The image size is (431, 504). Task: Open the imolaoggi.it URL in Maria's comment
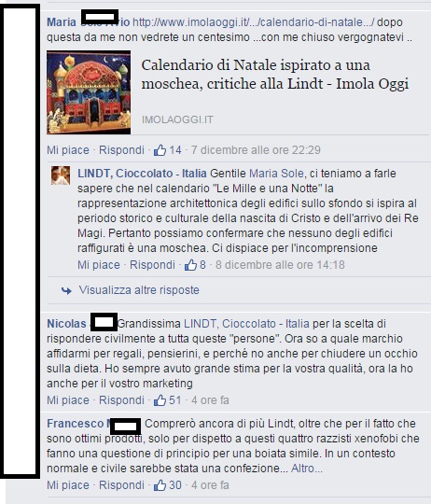pyautogui.click(x=254, y=22)
